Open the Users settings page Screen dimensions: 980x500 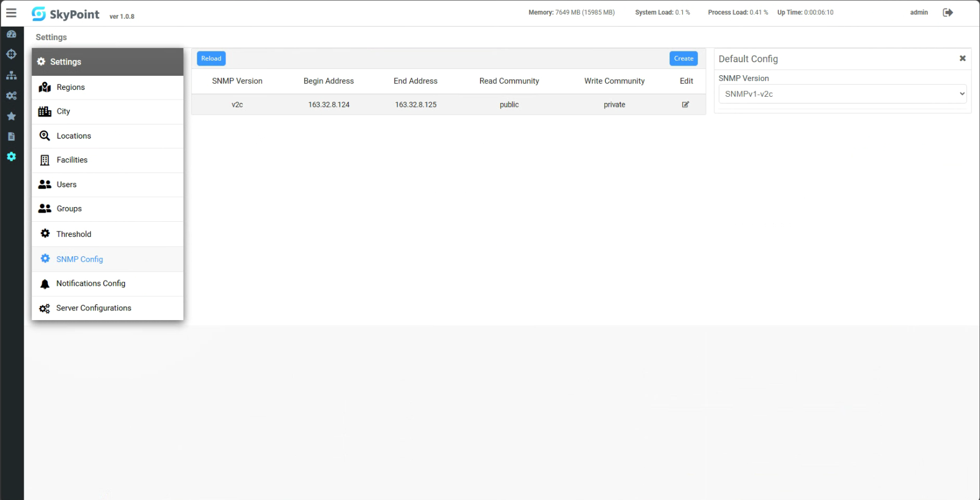107,184
